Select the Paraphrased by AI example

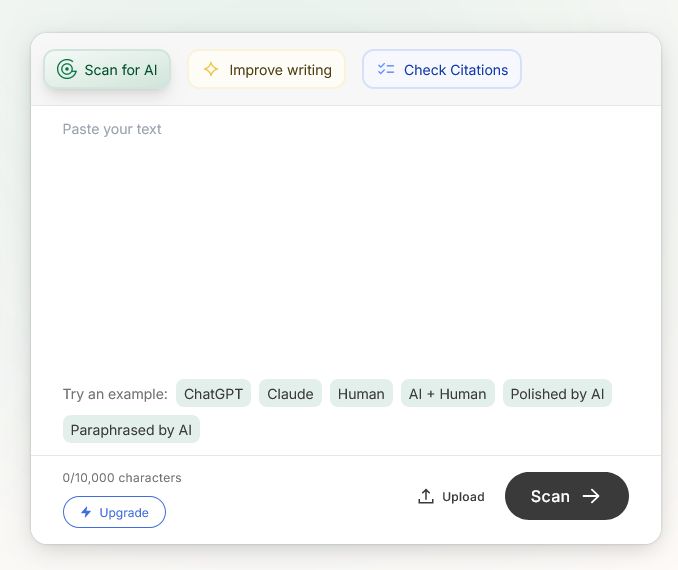[131, 429]
